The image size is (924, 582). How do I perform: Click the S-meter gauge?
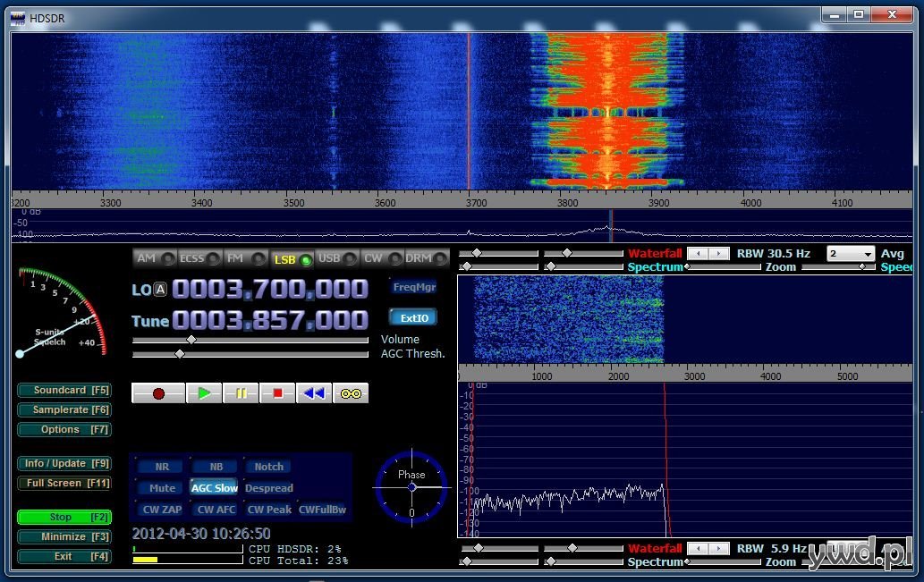[63, 312]
